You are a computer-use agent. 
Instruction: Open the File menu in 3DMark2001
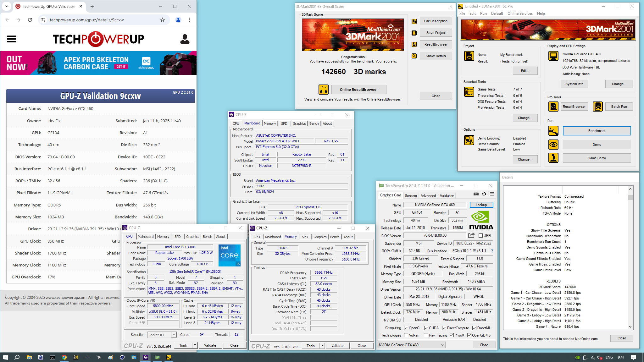coord(462,14)
